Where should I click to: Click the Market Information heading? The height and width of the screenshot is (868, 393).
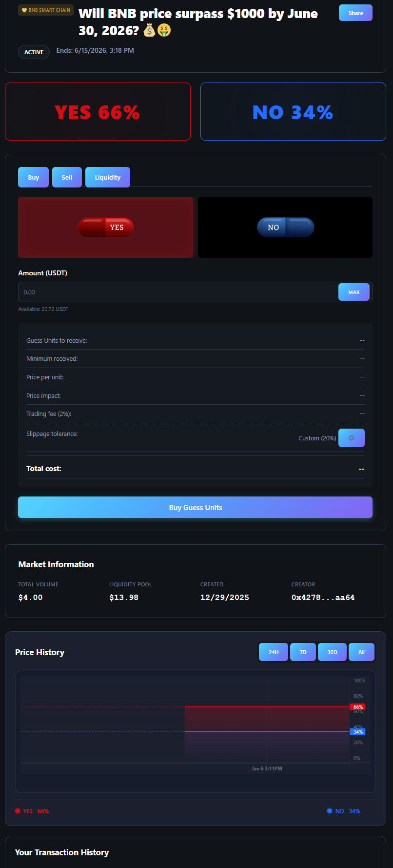click(56, 564)
